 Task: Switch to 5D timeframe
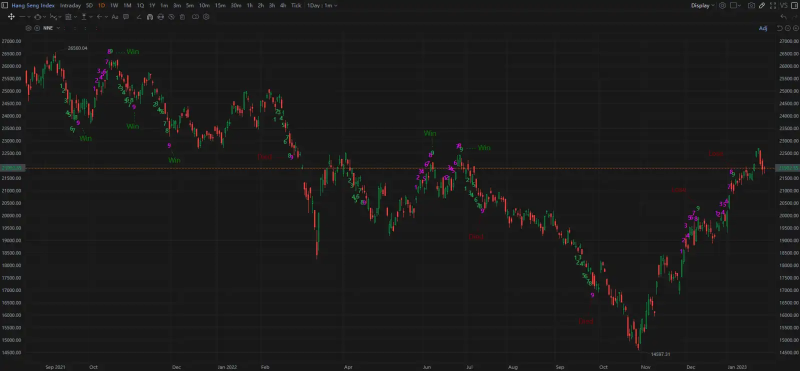pos(89,5)
